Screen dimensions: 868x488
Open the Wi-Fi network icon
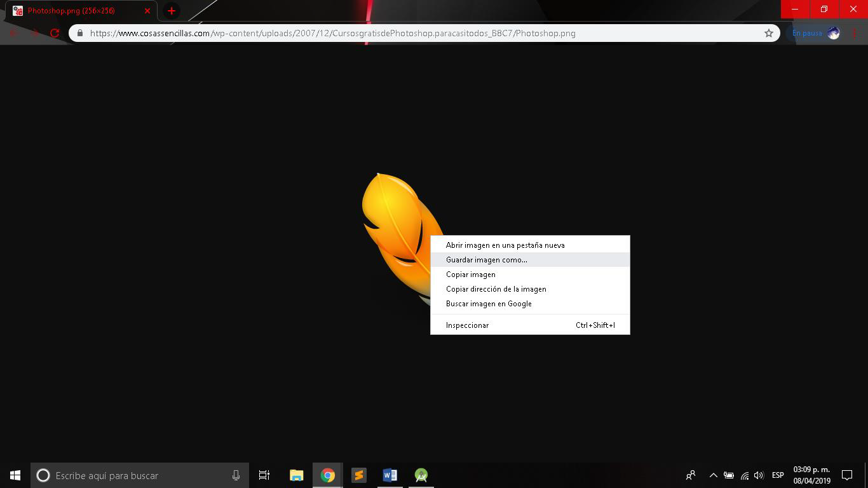(744, 475)
